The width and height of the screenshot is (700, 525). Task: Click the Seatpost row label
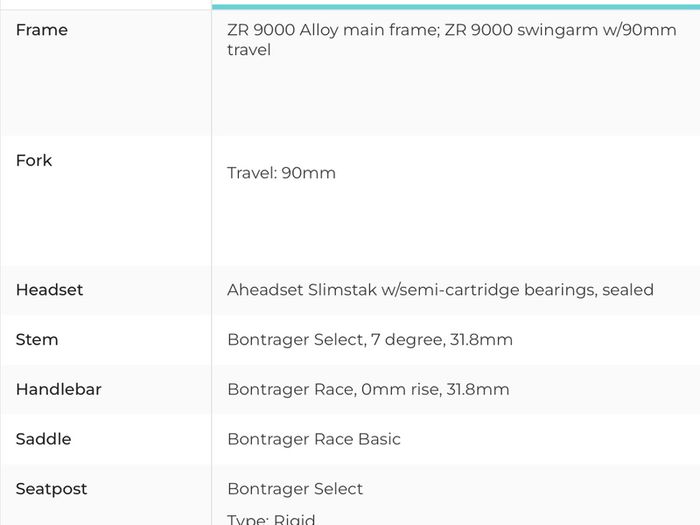pos(51,489)
